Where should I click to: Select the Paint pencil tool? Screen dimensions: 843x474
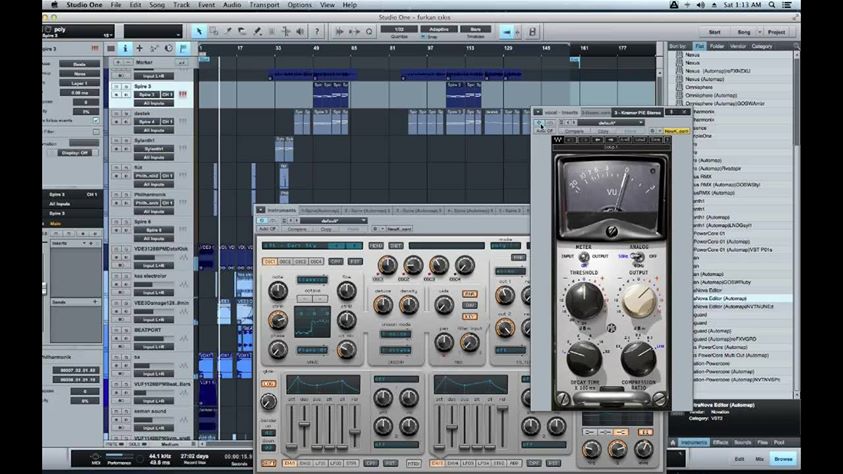pos(257,32)
